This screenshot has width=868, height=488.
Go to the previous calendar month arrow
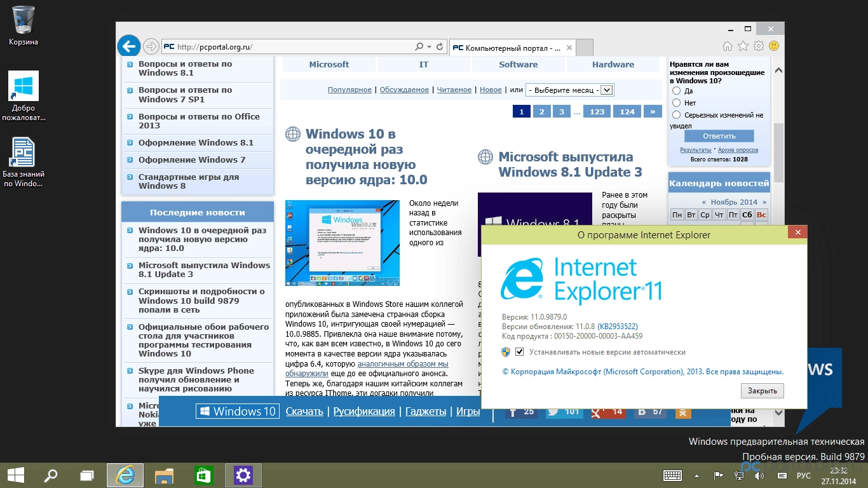click(x=703, y=202)
